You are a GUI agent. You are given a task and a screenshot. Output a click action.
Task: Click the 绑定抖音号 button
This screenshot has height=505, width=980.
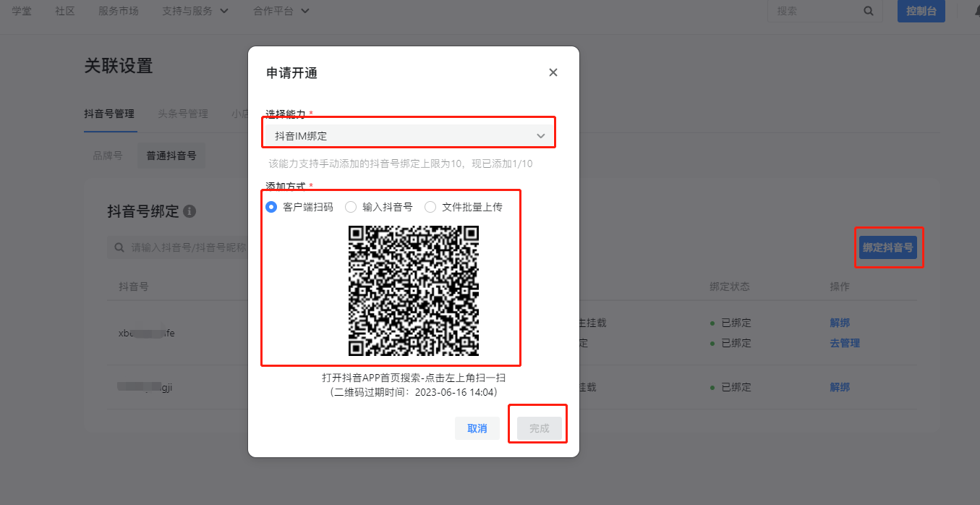tap(888, 247)
